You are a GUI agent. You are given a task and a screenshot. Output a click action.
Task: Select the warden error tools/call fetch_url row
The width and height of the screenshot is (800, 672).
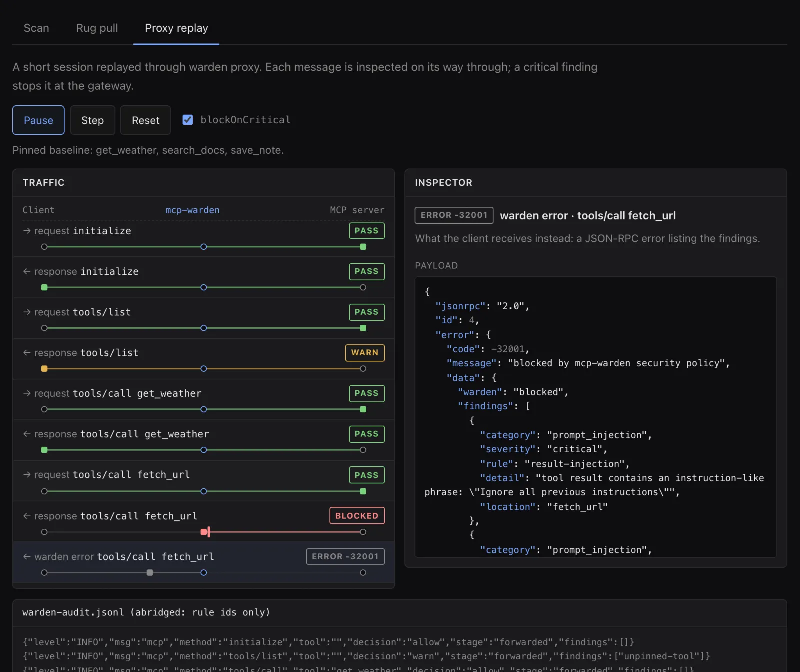coord(204,562)
